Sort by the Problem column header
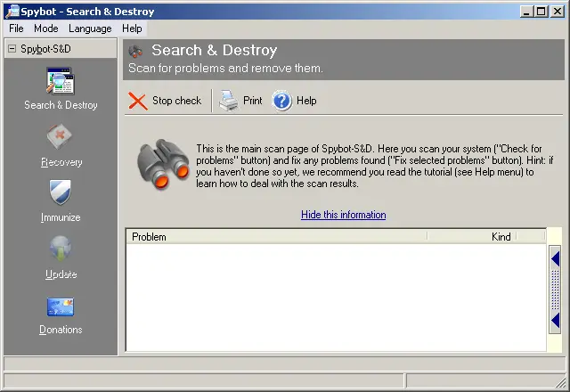The width and height of the screenshot is (570, 392). click(x=277, y=237)
